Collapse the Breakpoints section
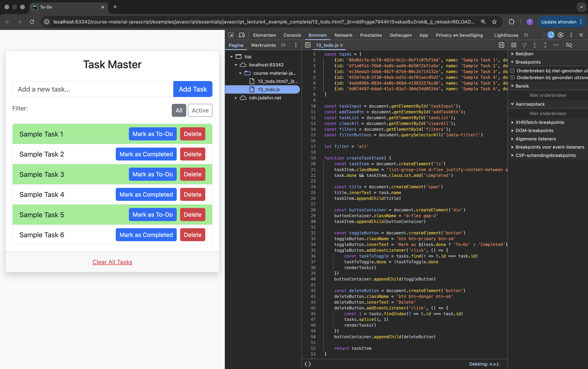This screenshot has width=588, height=369. (x=513, y=62)
